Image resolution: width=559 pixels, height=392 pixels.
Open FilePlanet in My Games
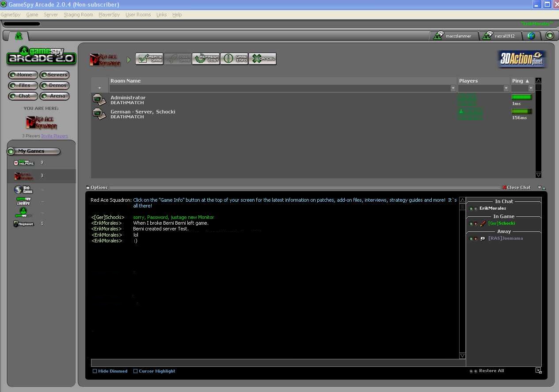[x=24, y=224]
